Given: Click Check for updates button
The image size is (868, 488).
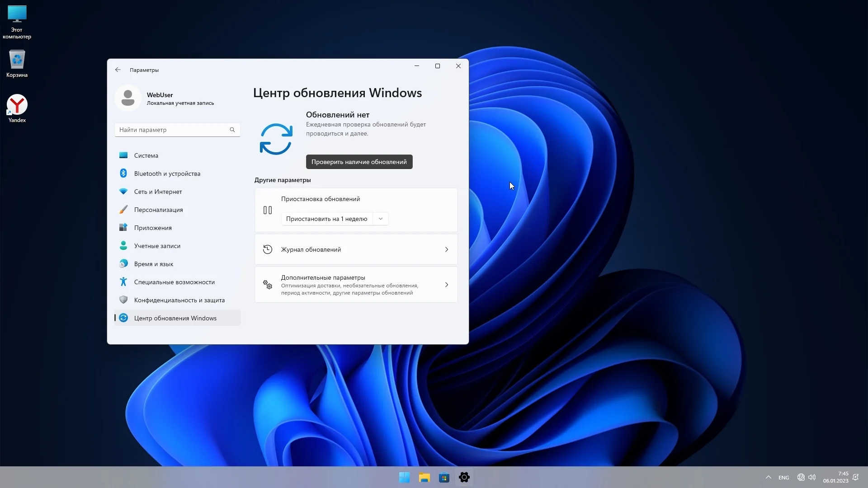Looking at the screenshot, I should tap(359, 162).
